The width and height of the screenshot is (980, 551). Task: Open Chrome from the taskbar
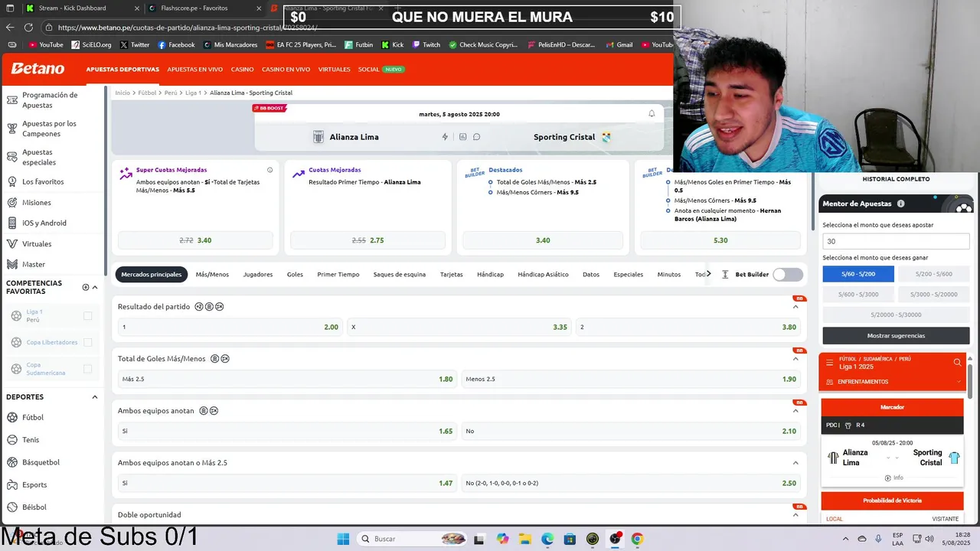coord(637,539)
